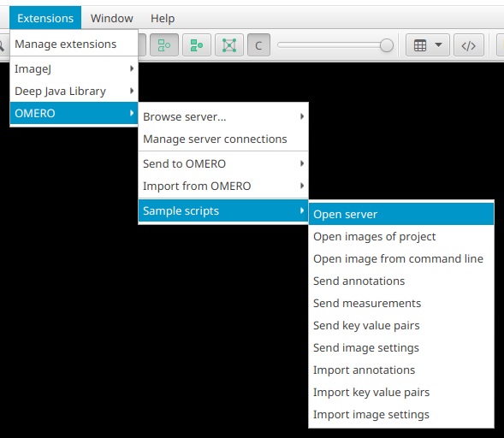Select the OMERO menu entry
The image size is (504, 438).
[74, 113]
